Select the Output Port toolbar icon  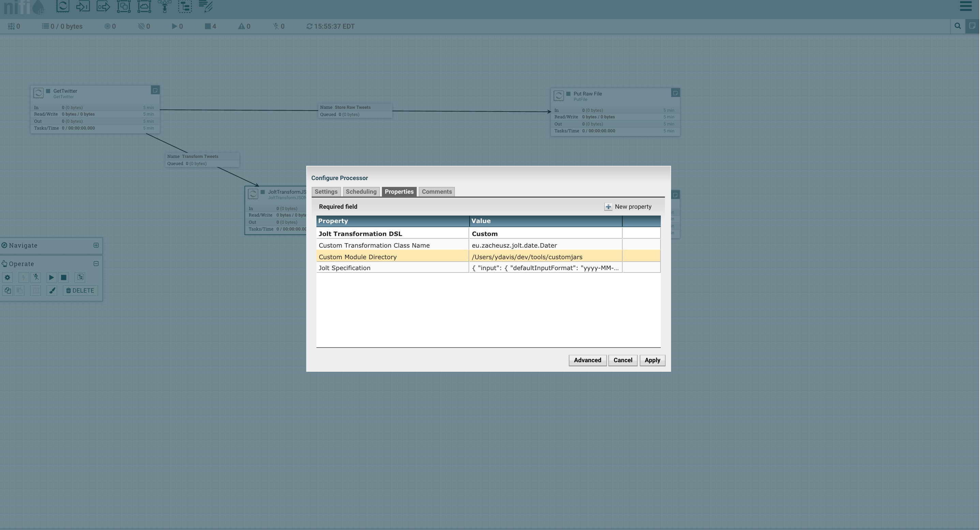103,6
